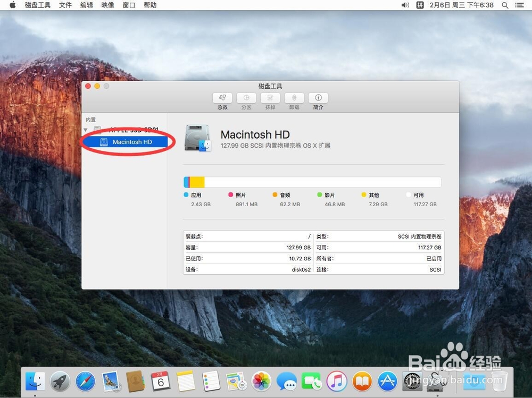This screenshot has width=532, height=398.
Task: Click the 卸载 unmount toolbar button
Action: coord(294,98)
